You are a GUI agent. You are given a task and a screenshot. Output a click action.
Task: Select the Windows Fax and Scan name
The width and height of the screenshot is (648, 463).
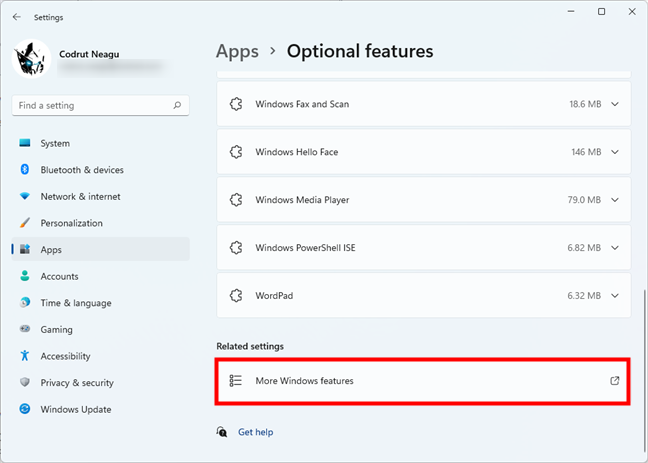[x=302, y=104]
